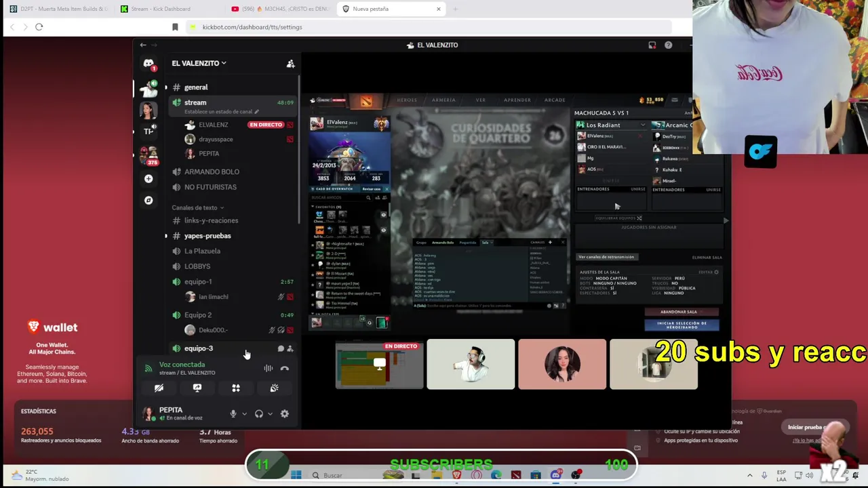Click the invite people icon beside EL VALENZITO
The width and height of the screenshot is (868, 488).
[x=290, y=64]
